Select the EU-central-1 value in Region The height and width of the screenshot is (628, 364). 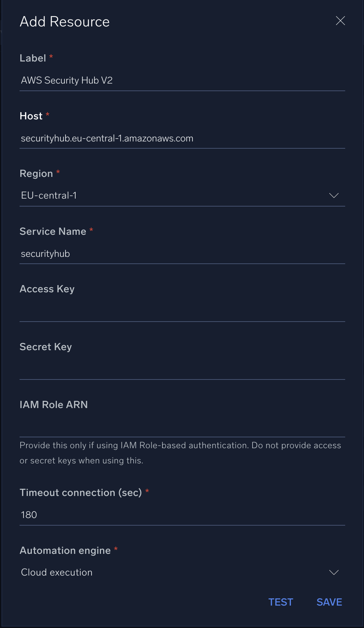pos(49,196)
